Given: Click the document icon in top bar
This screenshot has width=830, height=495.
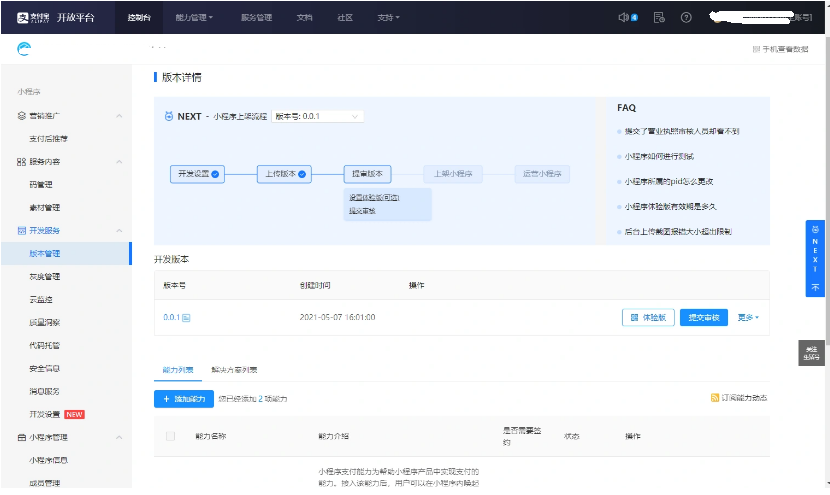Looking at the screenshot, I should (658, 17).
